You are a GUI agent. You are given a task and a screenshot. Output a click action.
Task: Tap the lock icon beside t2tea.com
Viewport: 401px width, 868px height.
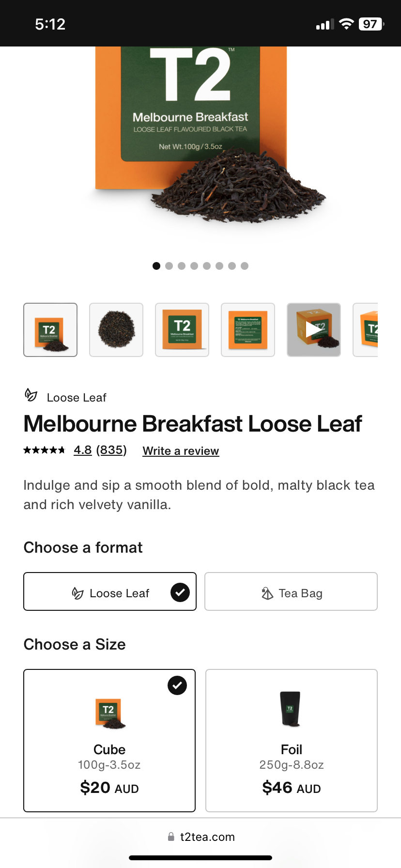pyautogui.click(x=171, y=837)
